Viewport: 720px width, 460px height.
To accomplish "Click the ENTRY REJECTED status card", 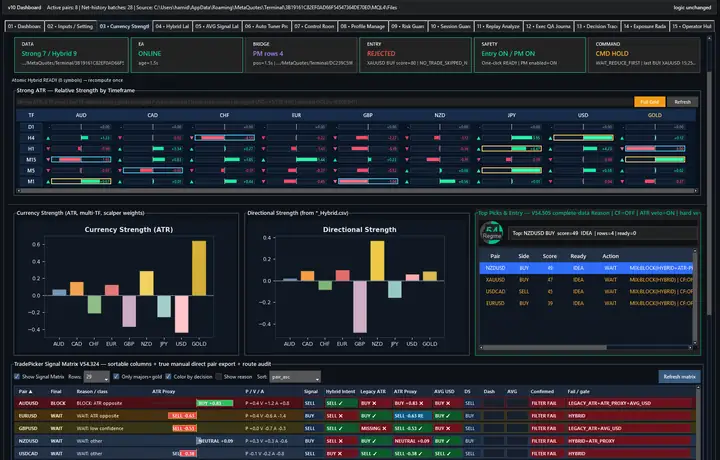I will tap(416, 55).
